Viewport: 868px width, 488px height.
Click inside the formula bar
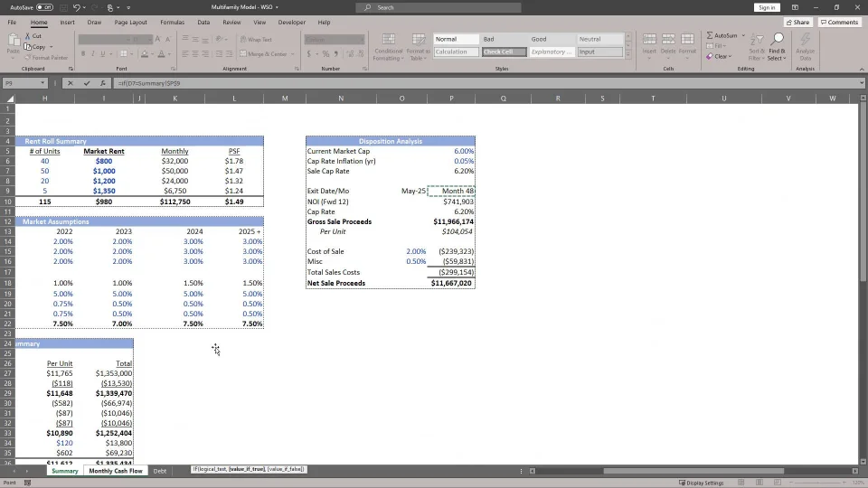click(x=487, y=83)
